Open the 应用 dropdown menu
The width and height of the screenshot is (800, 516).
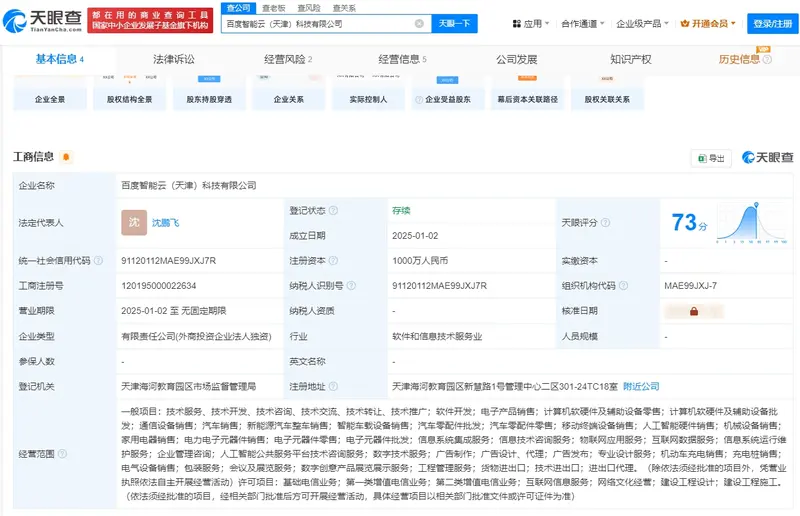point(531,23)
